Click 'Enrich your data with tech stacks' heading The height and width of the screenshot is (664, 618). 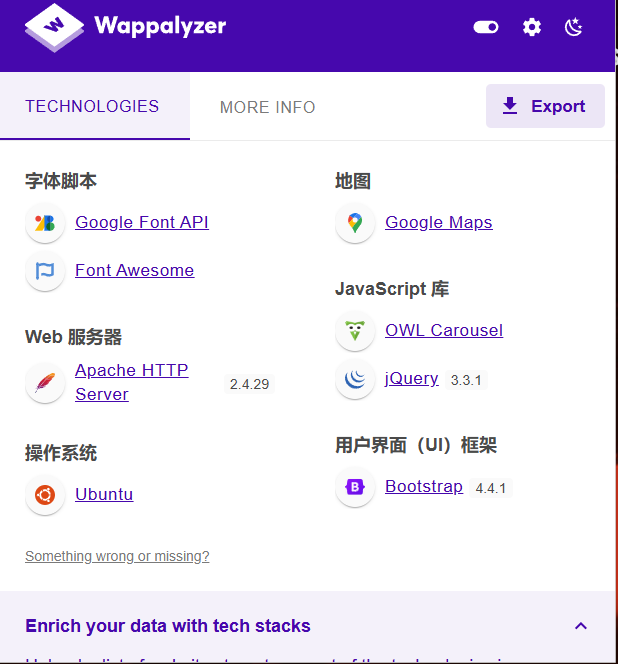[168, 626]
